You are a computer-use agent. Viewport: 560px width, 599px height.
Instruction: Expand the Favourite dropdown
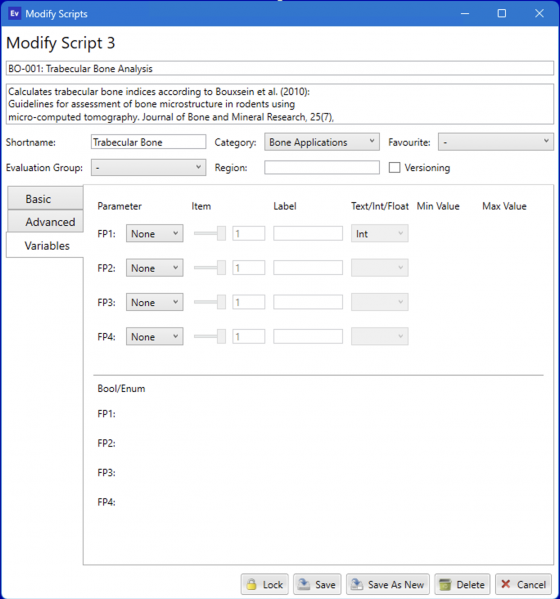pyautogui.click(x=495, y=142)
